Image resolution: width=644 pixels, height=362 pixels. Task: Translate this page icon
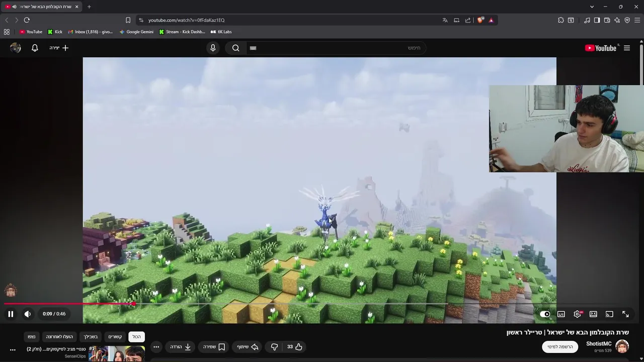445,20
